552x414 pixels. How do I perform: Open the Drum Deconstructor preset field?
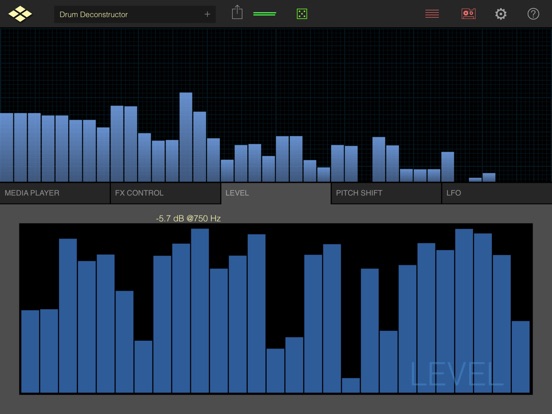(x=134, y=14)
